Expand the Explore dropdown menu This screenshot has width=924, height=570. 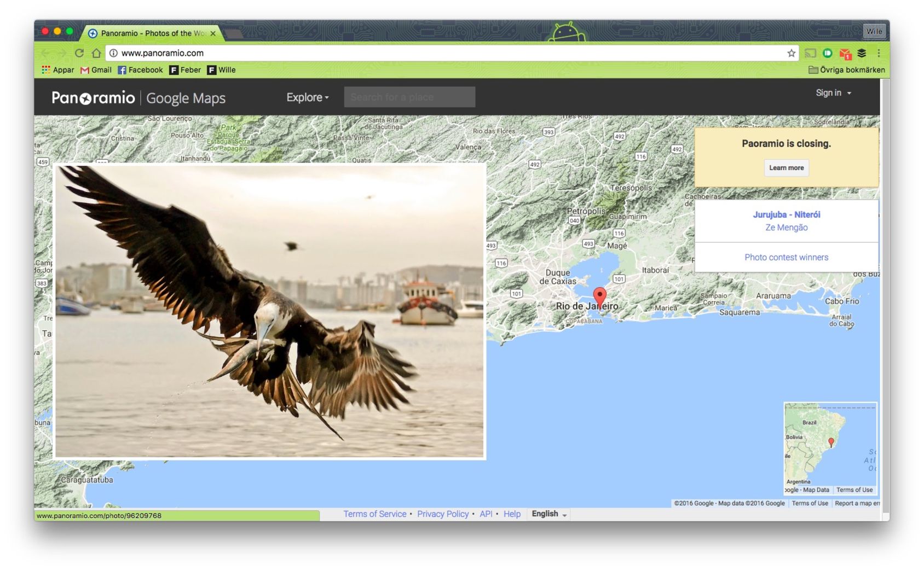pyautogui.click(x=308, y=97)
